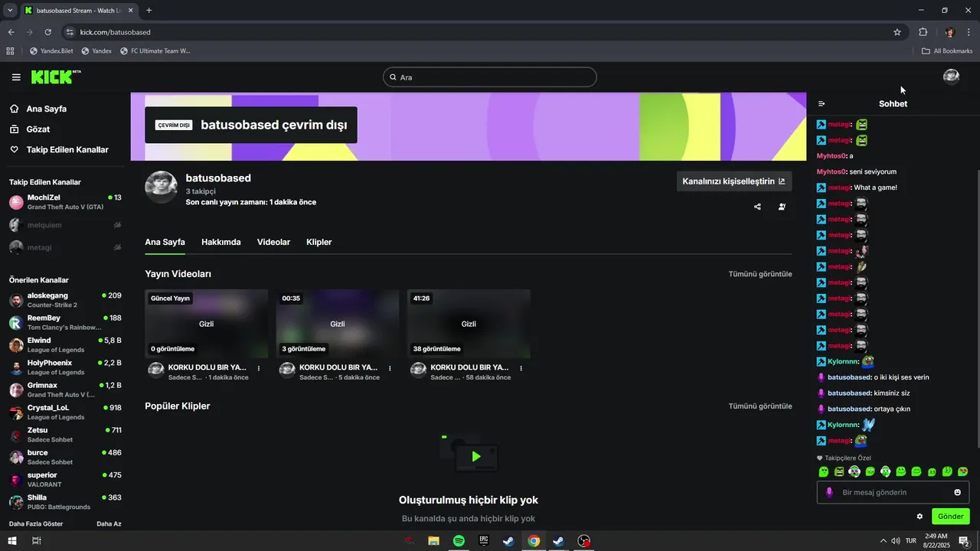Open the ReemBey recommended channel
The width and height of the screenshot is (980, 551).
pos(65,322)
